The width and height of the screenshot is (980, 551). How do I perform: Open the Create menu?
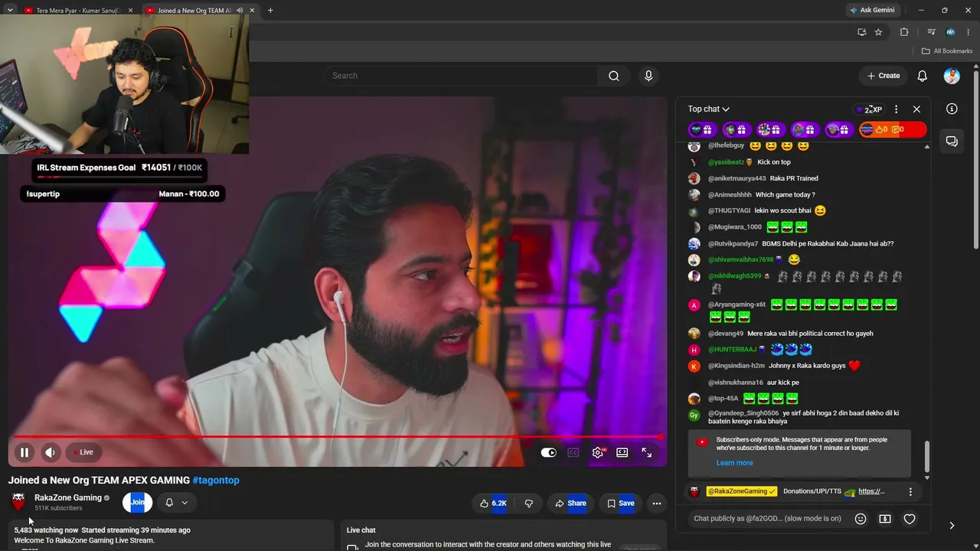click(x=884, y=76)
